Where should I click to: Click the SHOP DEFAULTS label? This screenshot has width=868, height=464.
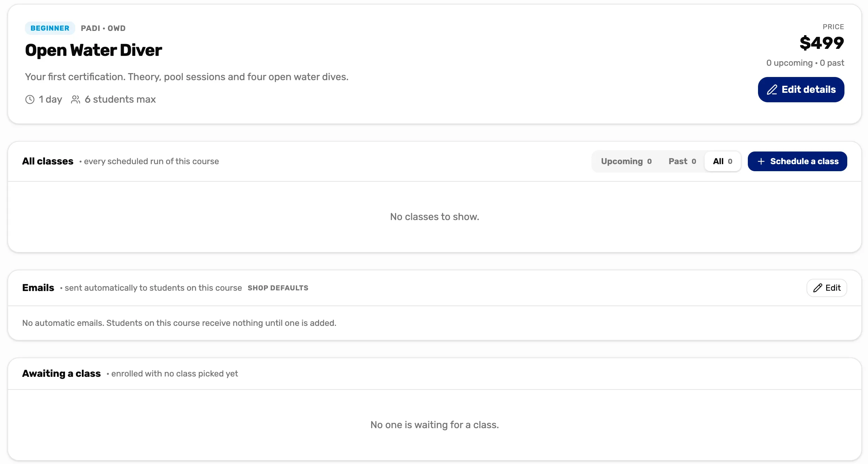tap(278, 288)
